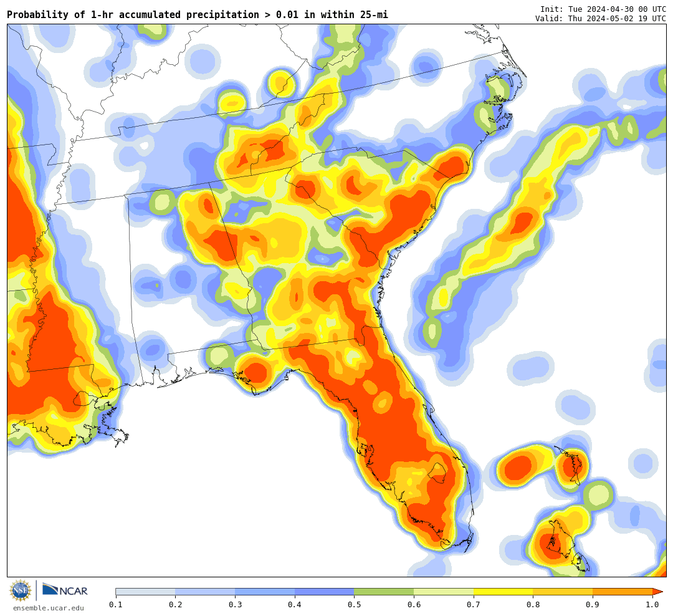Click the 0.1 to 0.2 colorbar segment

coord(145,592)
